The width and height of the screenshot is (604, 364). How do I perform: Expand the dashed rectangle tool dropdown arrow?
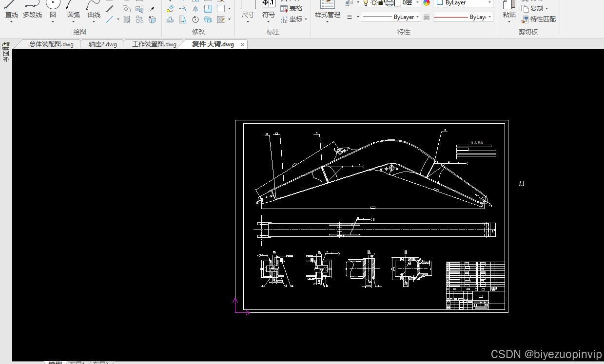tap(229, 9)
